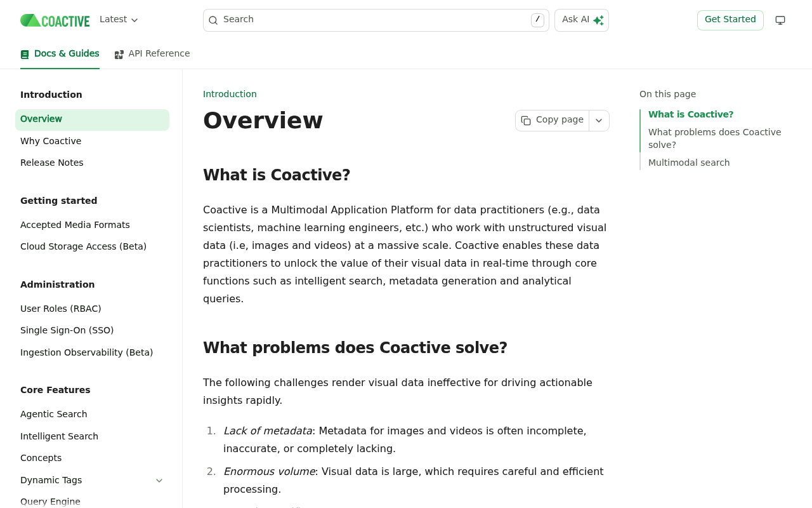Click the copy icon in Copy page
Viewport: 812px width, 508px height.
[x=526, y=121]
